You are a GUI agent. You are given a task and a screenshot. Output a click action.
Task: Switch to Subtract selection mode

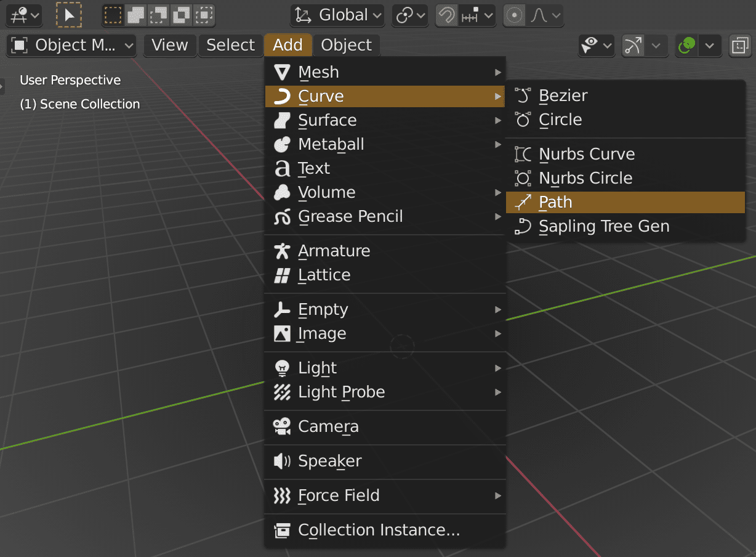[158, 15]
